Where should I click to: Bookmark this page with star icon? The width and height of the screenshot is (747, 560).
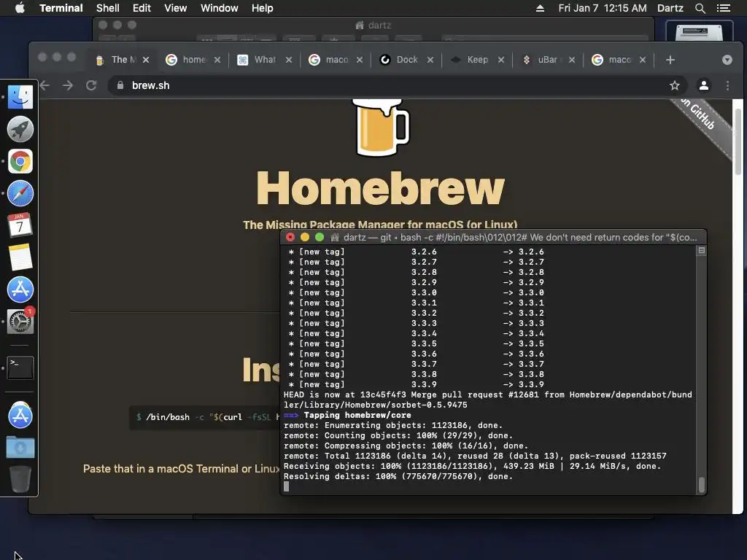[675, 85]
